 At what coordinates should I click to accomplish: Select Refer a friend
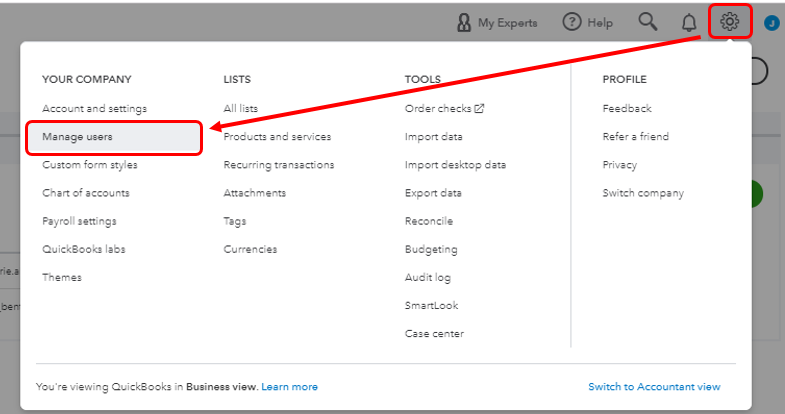[636, 137]
